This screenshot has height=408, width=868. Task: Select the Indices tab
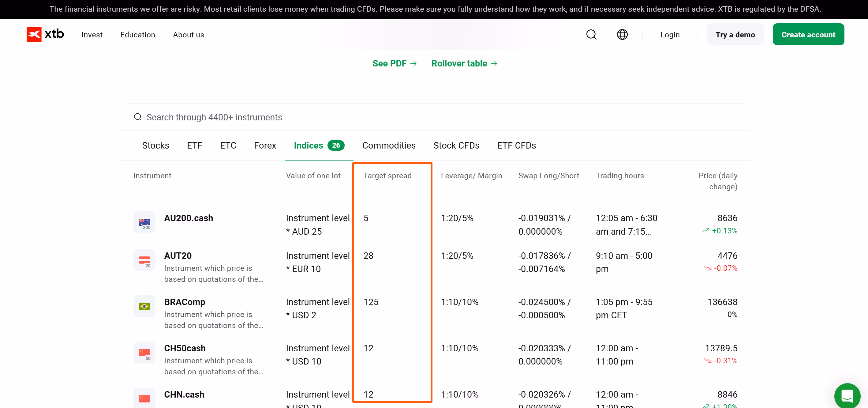(x=319, y=145)
